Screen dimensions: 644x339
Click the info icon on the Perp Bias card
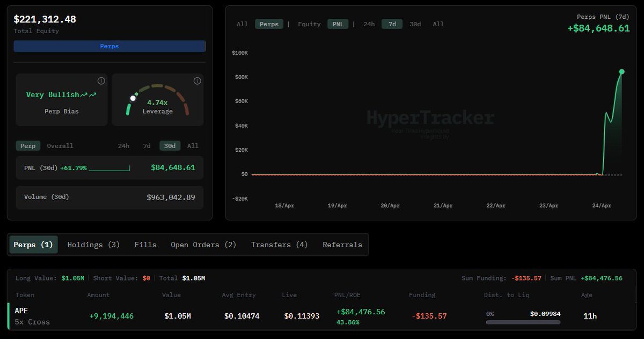(x=101, y=80)
